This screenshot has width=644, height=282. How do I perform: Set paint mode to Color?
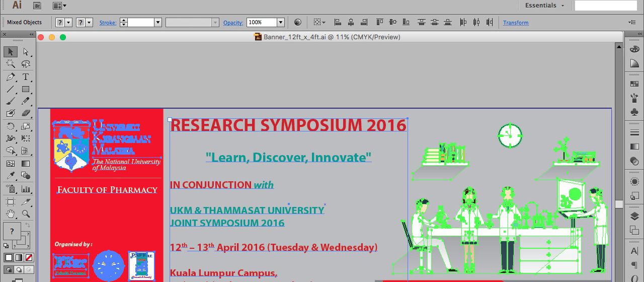point(9,257)
